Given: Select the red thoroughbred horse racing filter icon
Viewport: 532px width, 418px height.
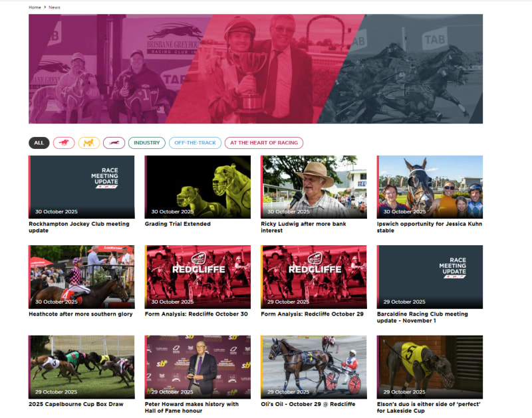Looking at the screenshot, I should tap(64, 143).
